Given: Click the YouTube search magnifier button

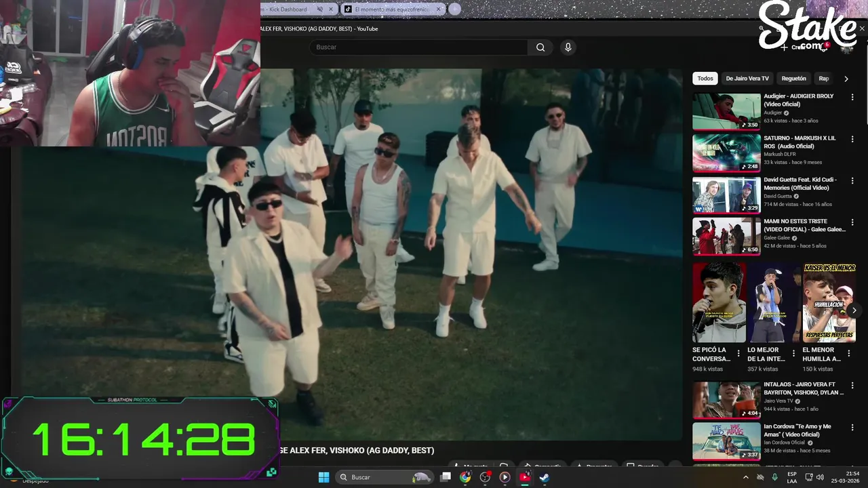Looking at the screenshot, I should click(540, 47).
